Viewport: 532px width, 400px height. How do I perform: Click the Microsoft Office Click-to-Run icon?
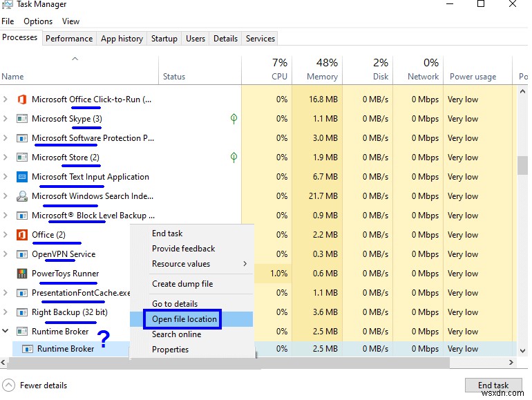pos(21,99)
